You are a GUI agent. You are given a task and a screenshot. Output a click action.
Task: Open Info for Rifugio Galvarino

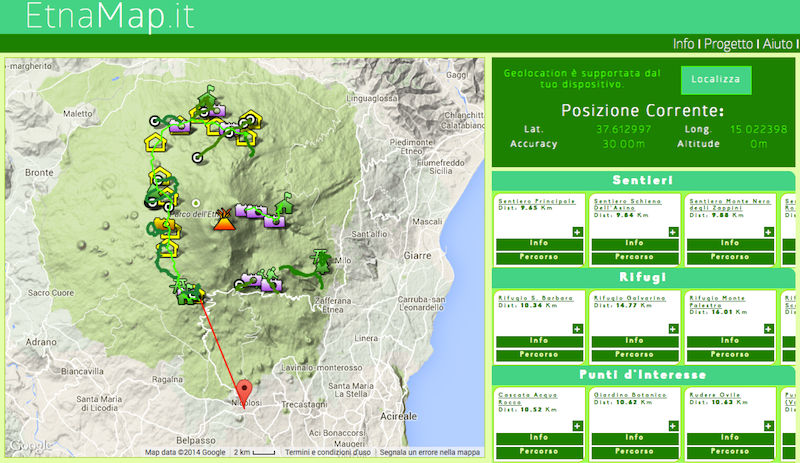pyautogui.click(x=635, y=340)
